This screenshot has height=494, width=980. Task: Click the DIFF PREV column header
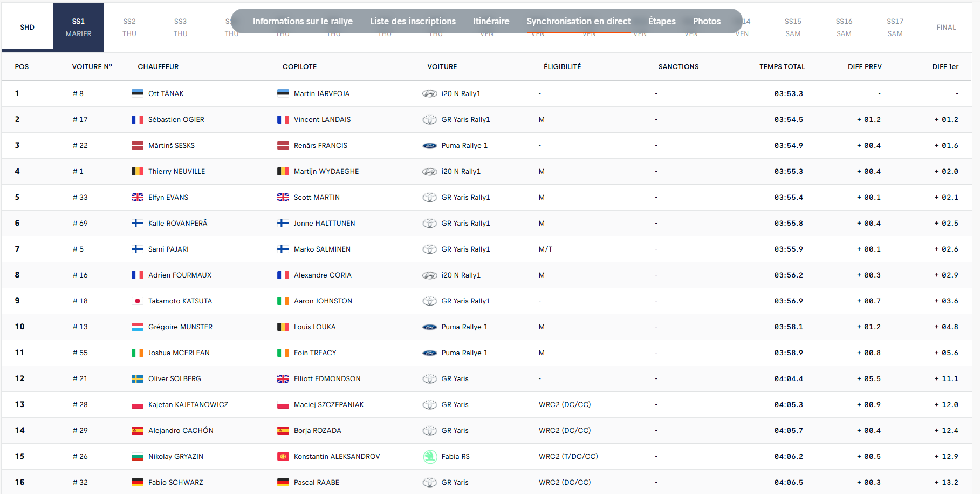865,67
